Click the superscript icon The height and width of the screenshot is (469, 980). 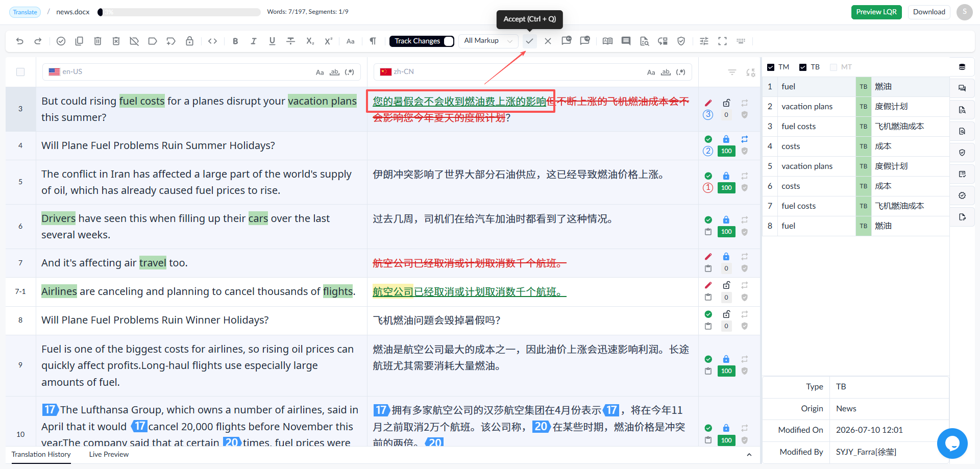[329, 41]
